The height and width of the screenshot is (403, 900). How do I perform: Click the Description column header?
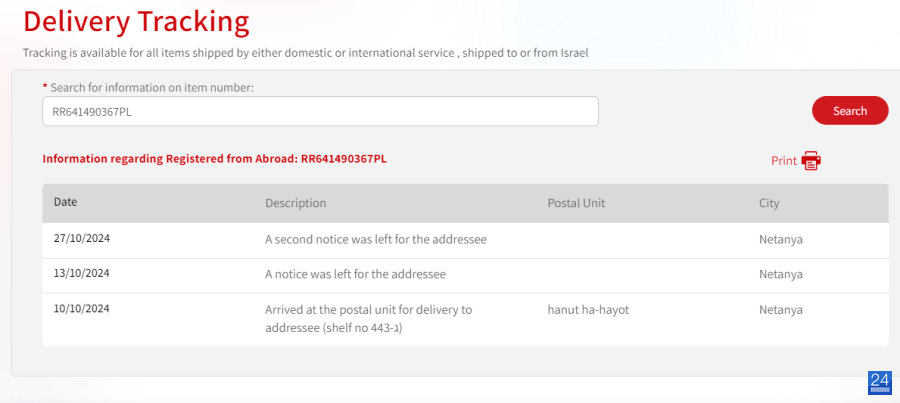click(x=296, y=203)
